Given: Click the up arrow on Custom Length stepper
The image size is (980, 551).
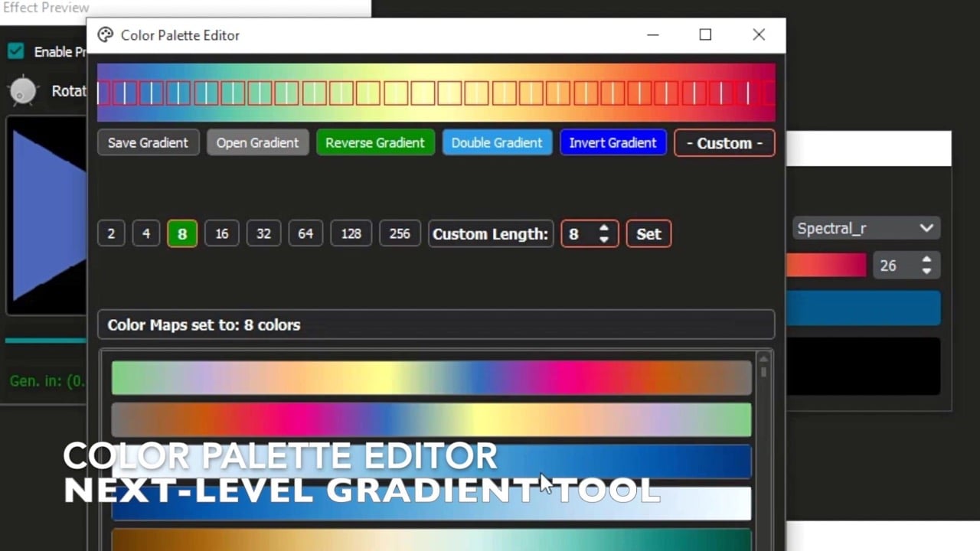Looking at the screenshot, I should pos(603,228).
